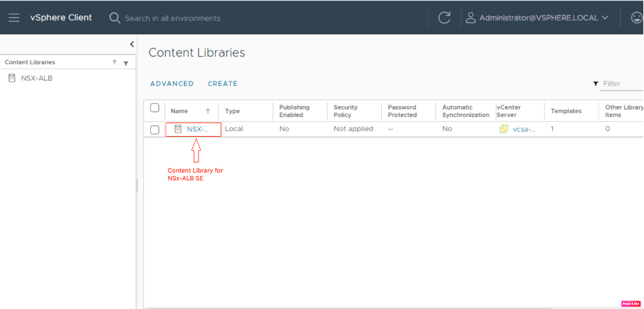Refresh the vSphere Client view
644x309 pixels.
tap(445, 18)
